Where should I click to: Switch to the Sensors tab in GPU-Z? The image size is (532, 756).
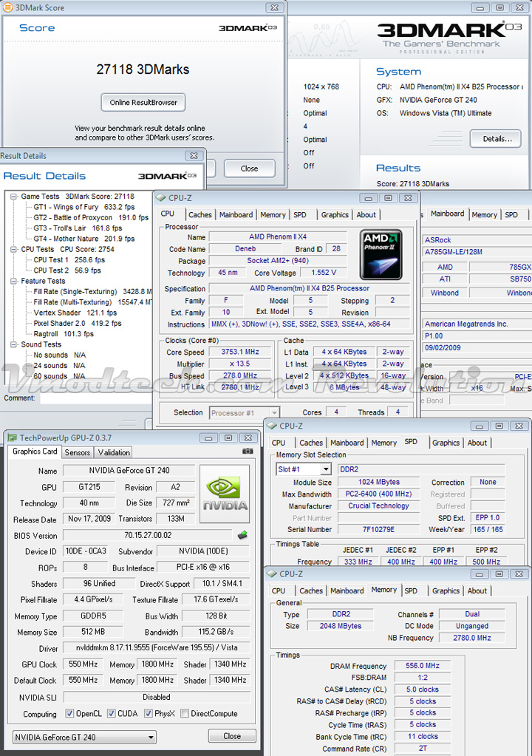(78, 452)
